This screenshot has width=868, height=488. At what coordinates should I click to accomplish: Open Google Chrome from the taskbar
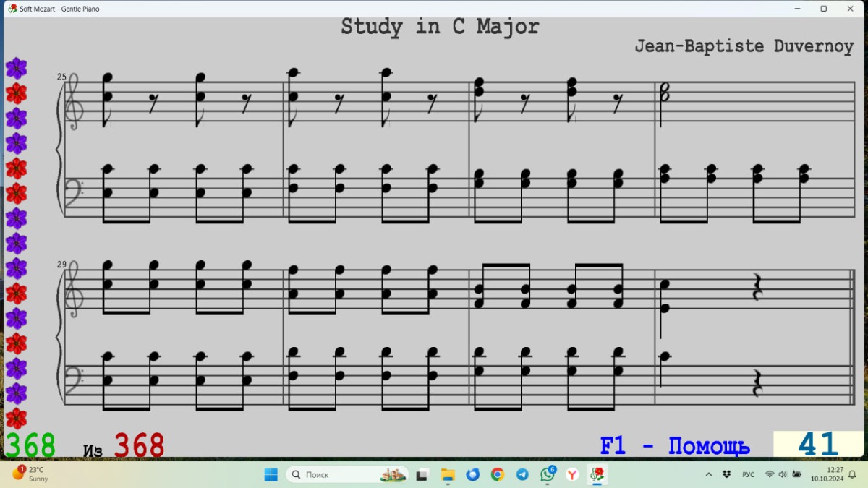point(498,475)
